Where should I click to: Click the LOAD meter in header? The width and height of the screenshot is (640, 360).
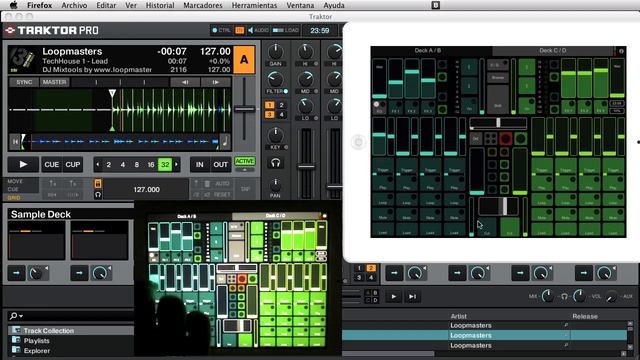click(x=286, y=30)
